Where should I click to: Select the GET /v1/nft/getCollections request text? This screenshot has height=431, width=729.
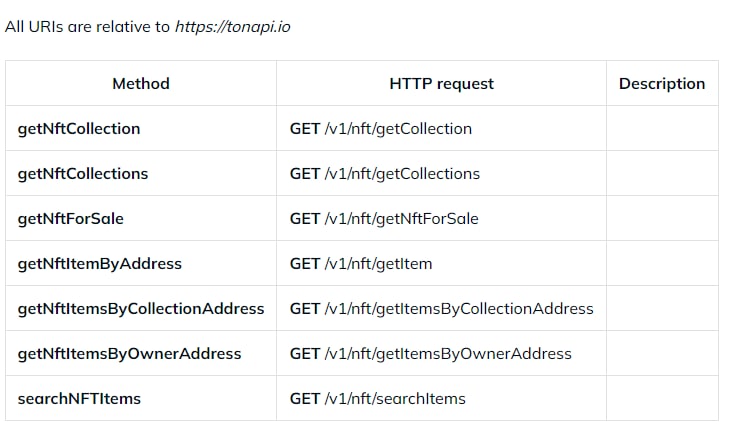pos(384,174)
